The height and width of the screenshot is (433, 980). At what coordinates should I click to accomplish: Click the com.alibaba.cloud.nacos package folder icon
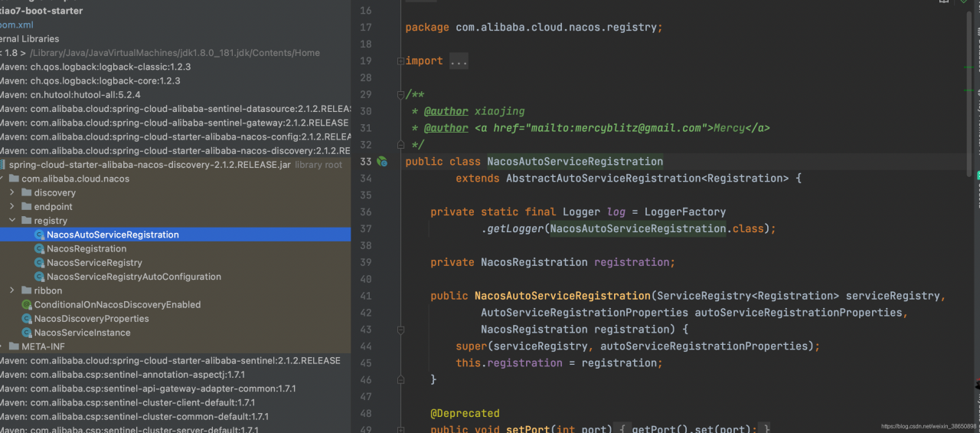point(14,179)
